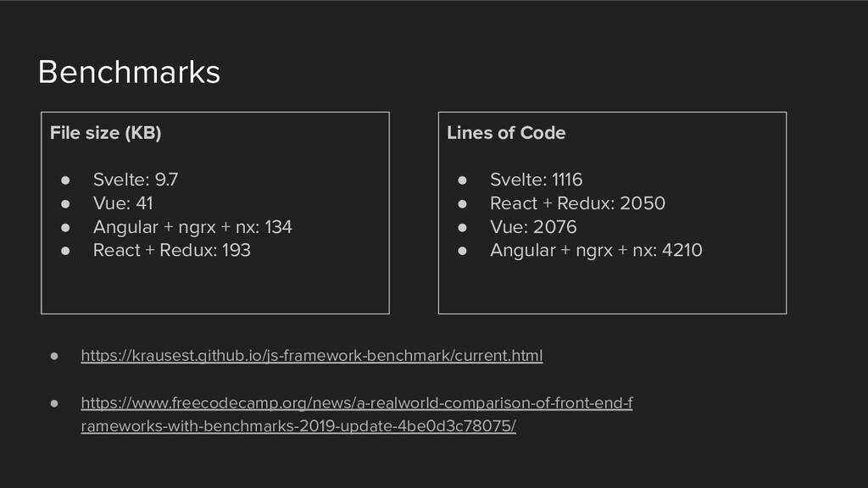Click Angular + ngrx + nx: 4210 item
Viewport: 868px width, 488px height.
tap(596, 250)
